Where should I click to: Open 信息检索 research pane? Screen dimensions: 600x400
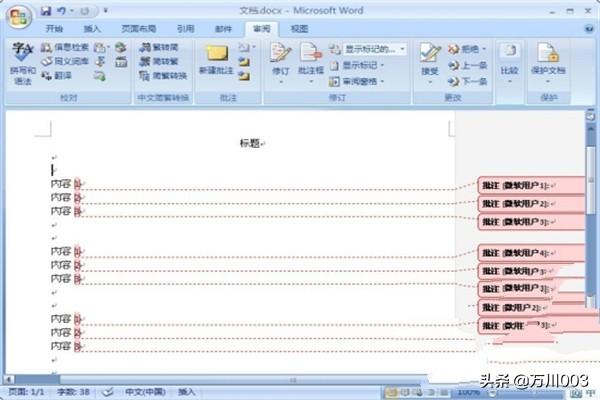pyautogui.click(x=65, y=47)
